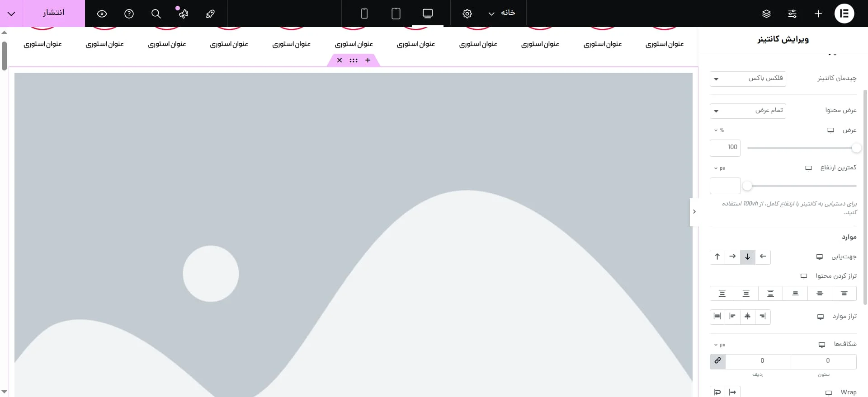Viewport: 868px width, 397px height.
Task: Click the Elementor logo icon
Action: (844, 14)
